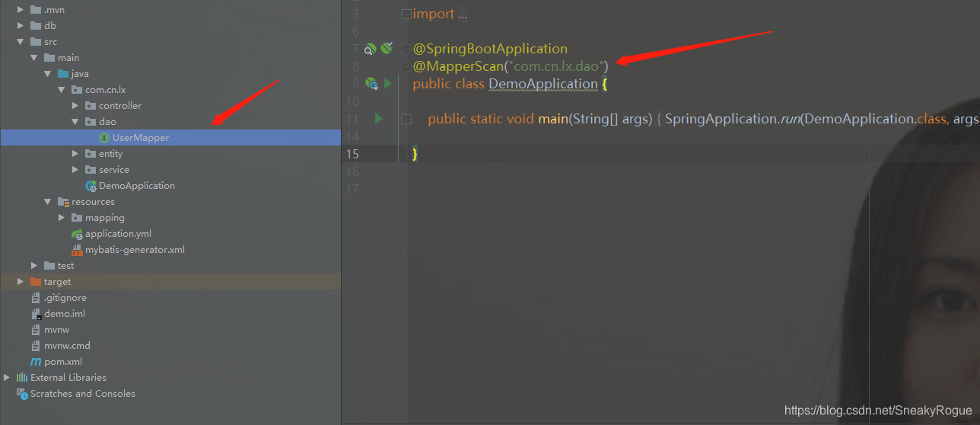Click the demo.iml module file icon
The height and width of the screenshot is (425, 980).
[x=36, y=314]
